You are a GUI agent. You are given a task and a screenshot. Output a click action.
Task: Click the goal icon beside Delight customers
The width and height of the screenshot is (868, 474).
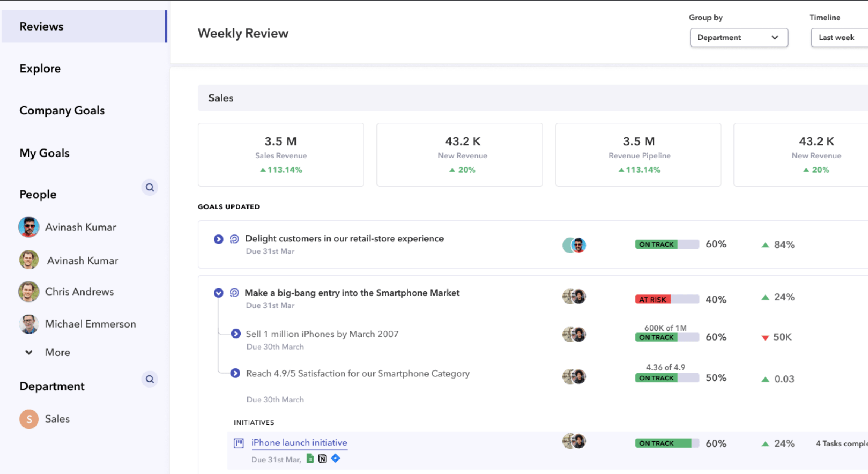click(x=234, y=239)
